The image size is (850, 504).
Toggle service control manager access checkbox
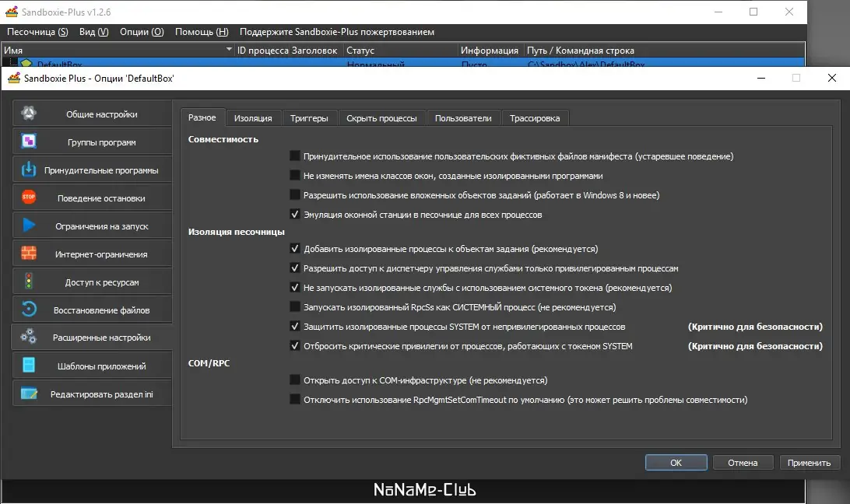295,268
